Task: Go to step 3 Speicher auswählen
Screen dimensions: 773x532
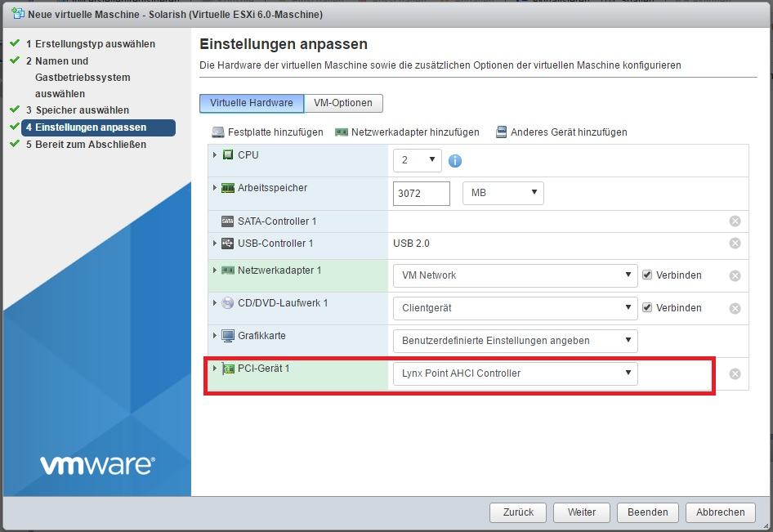Action: (x=78, y=110)
